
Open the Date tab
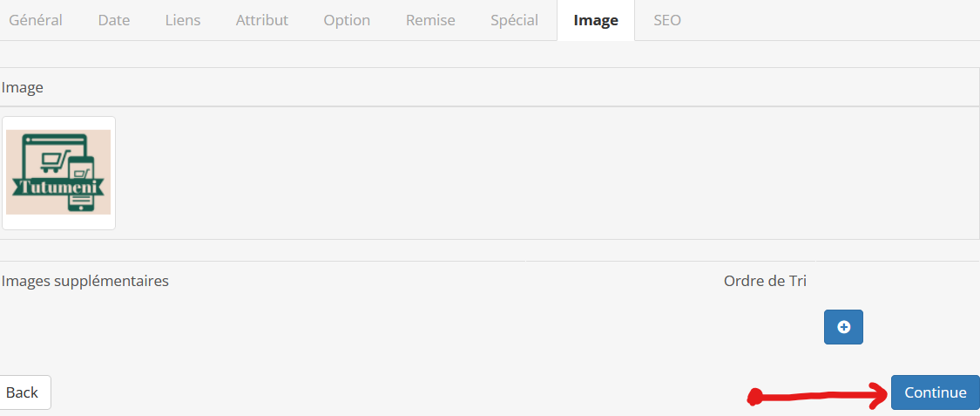114,20
